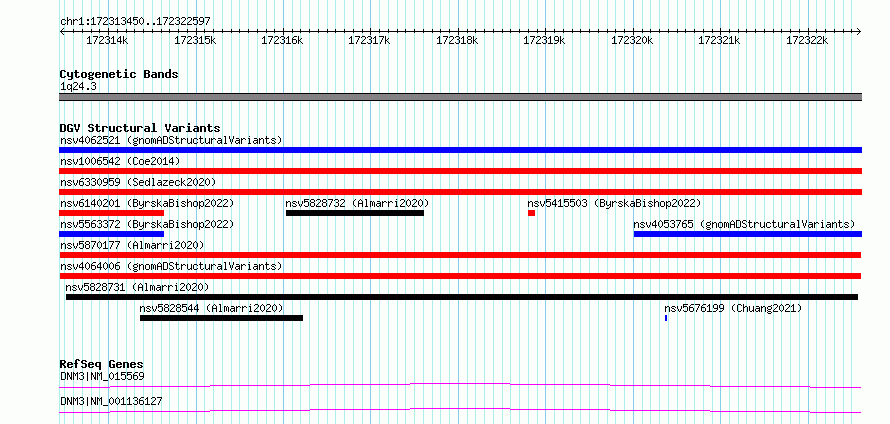Open the nsv1006542 (Coe2014) label

120,161
